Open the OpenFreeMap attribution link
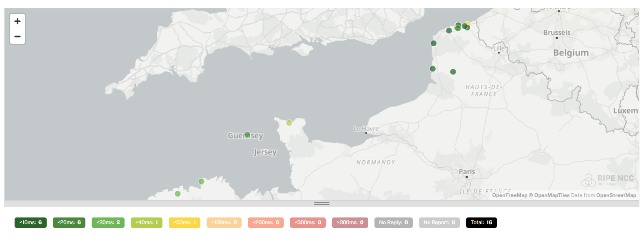 coord(510,195)
